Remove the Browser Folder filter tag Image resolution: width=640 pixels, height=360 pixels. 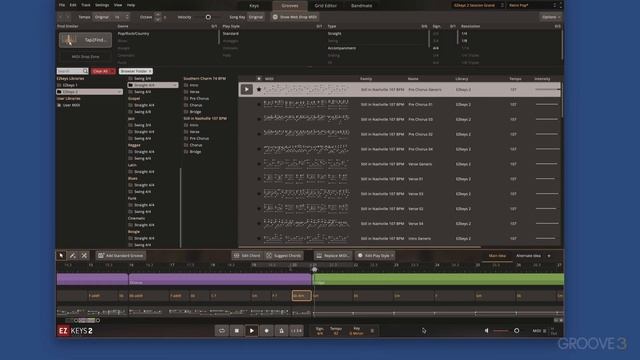click(149, 71)
